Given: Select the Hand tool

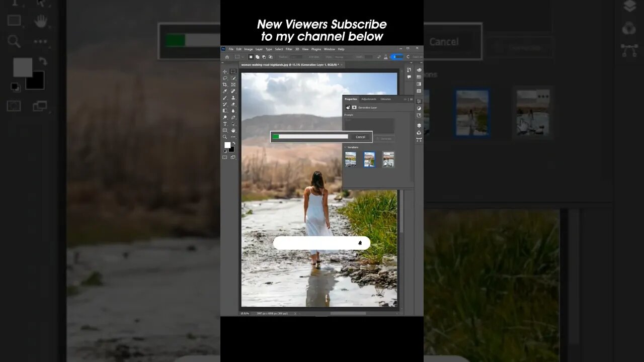Looking at the screenshot, I should [233, 130].
